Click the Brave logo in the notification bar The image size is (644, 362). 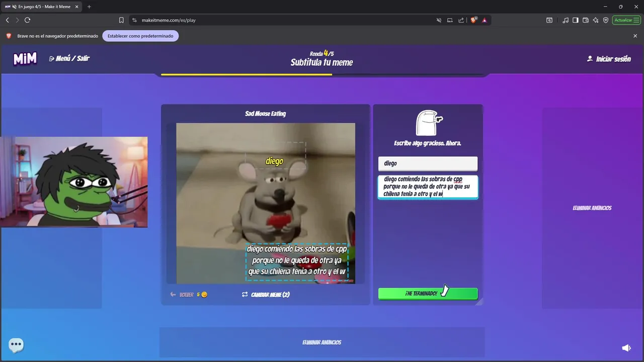tap(9, 36)
